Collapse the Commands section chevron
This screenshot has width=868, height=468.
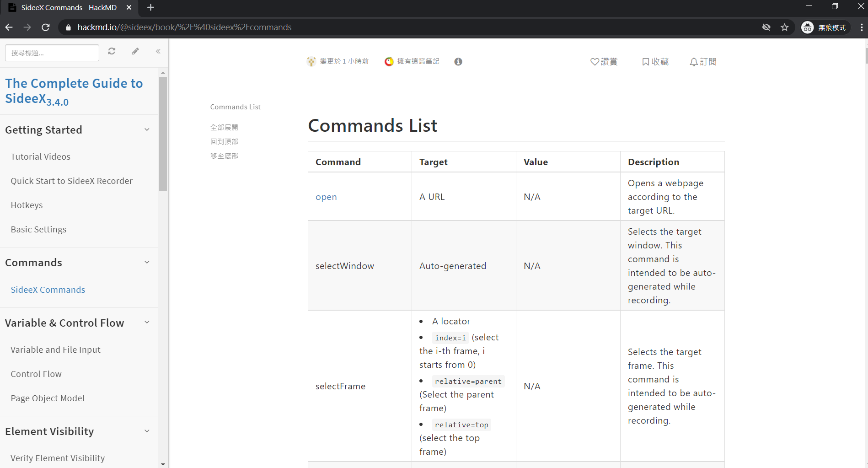point(147,263)
